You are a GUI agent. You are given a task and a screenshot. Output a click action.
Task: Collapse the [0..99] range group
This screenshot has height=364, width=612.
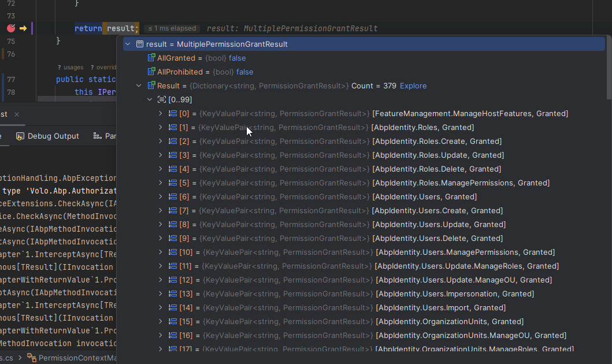(x=150, y=100)
